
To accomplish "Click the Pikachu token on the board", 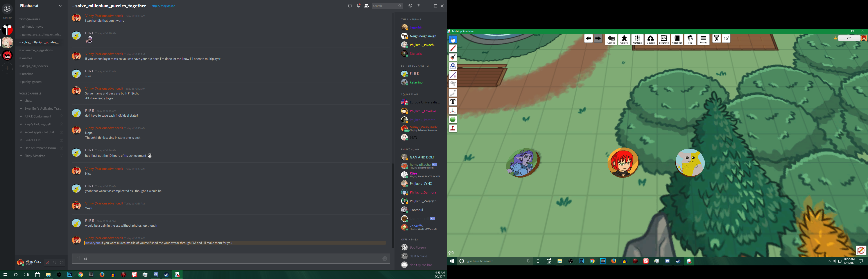I will pos(690,163).
